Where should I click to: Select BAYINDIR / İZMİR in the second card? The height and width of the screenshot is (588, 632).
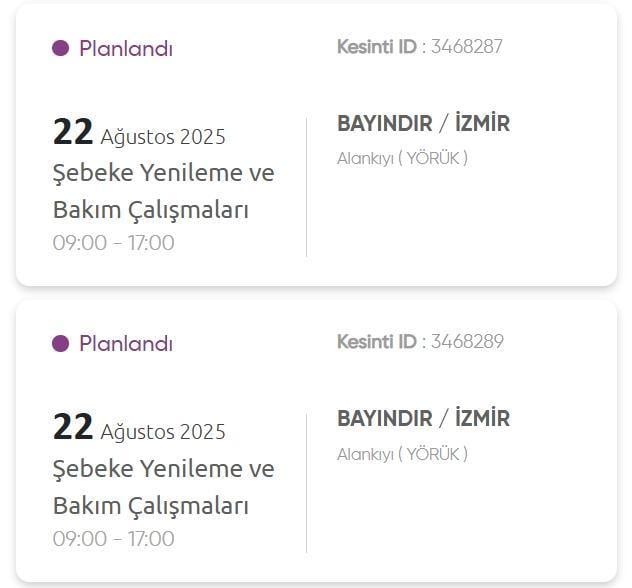(423, 419)
